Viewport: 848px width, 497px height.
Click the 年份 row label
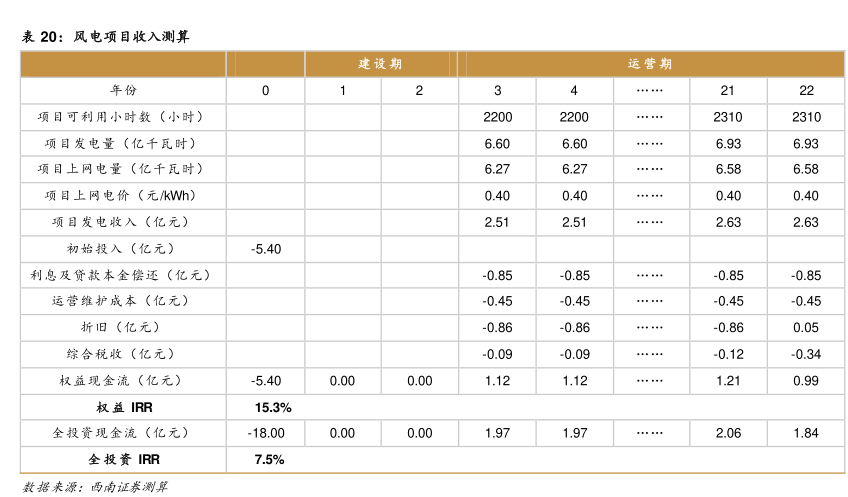(x=123, y=91)
